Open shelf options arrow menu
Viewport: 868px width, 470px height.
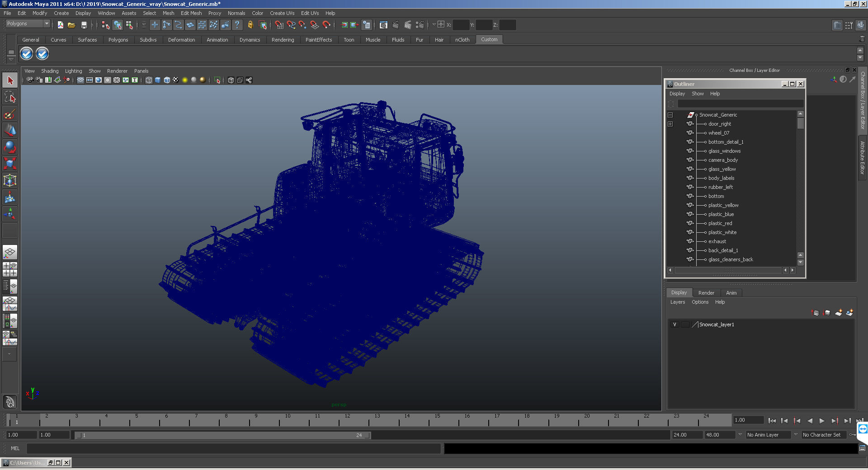point(11,60)
